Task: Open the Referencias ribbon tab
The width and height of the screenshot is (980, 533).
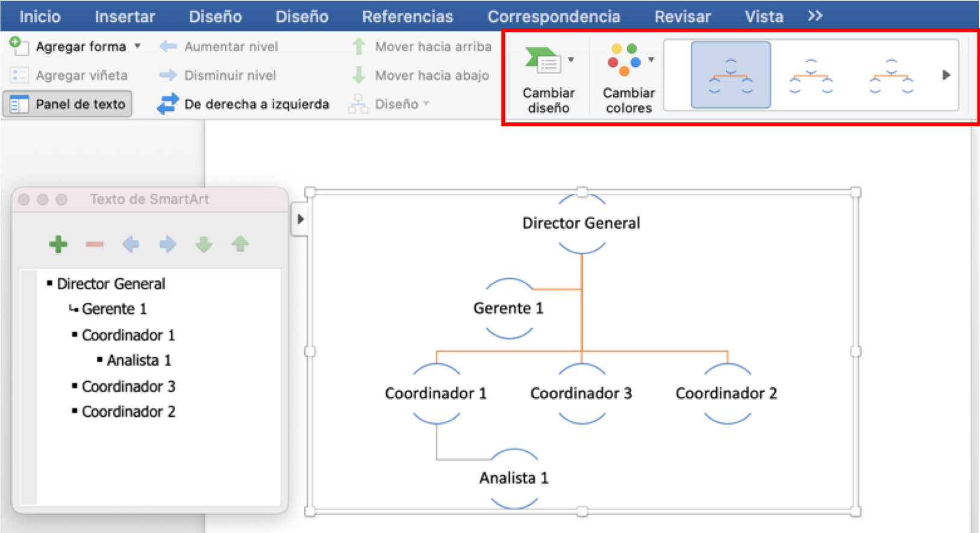Action: 407,16
